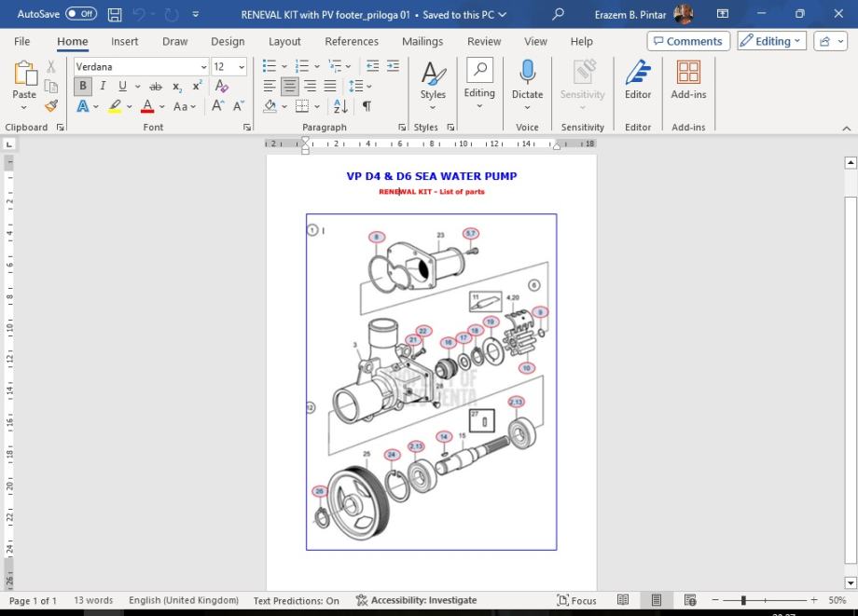Click Accessibility: Investigate in status bar
The width and height of the screenshot is (858, 616).
coord(416,600)
